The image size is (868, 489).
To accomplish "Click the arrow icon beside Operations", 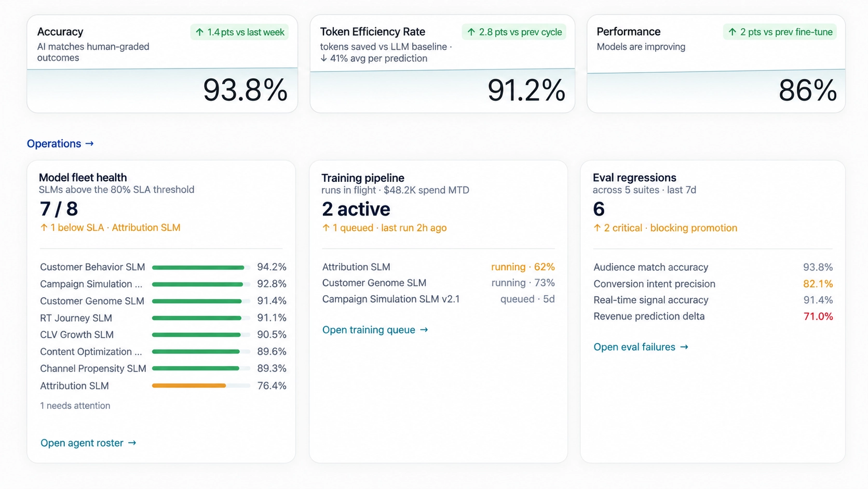I will click(x=89, y=143).
